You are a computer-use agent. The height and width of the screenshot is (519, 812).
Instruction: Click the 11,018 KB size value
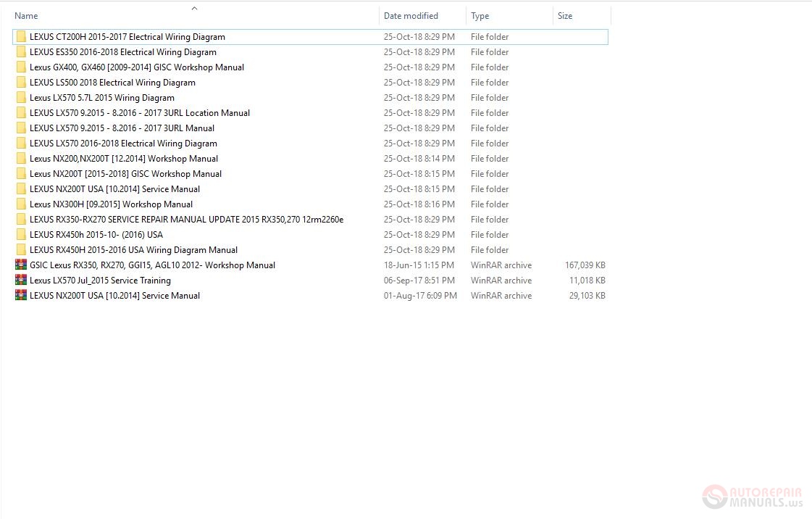(587, 281)
